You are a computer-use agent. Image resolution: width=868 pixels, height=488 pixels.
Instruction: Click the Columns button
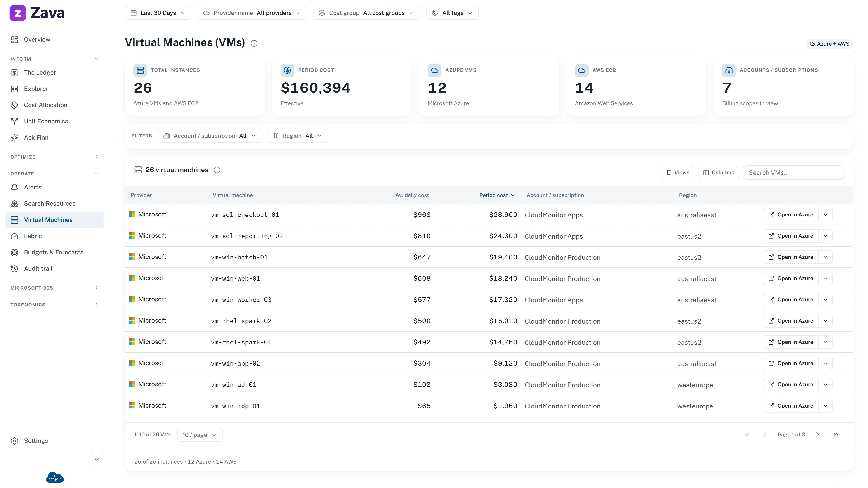tap(718, 172)
